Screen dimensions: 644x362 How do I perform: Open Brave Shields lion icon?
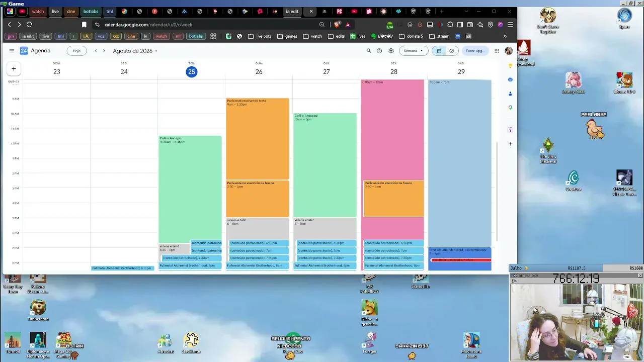[337, 25]
